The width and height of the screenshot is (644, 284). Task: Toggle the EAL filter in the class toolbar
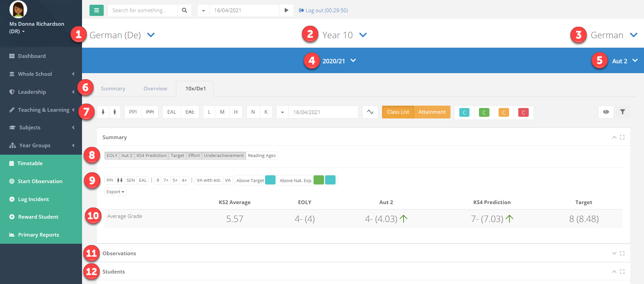(x=172, y=112)
